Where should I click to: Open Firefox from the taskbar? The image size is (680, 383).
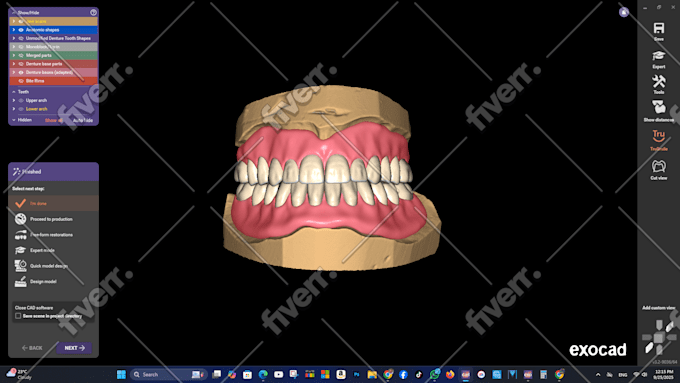[x=450, y=374]
